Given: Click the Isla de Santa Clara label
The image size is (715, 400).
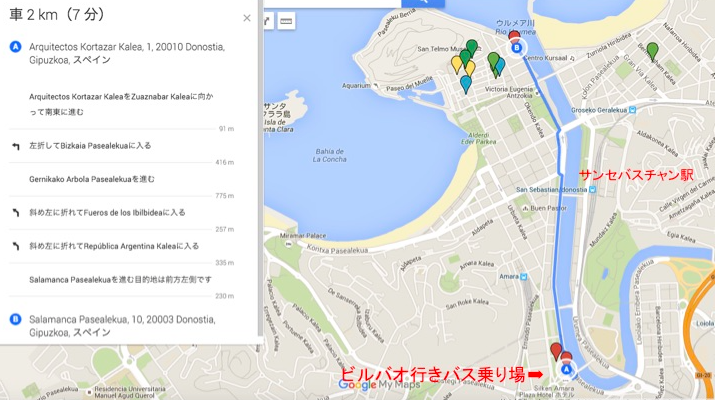Looking at the screenshot, I should (x=279, y=118).
